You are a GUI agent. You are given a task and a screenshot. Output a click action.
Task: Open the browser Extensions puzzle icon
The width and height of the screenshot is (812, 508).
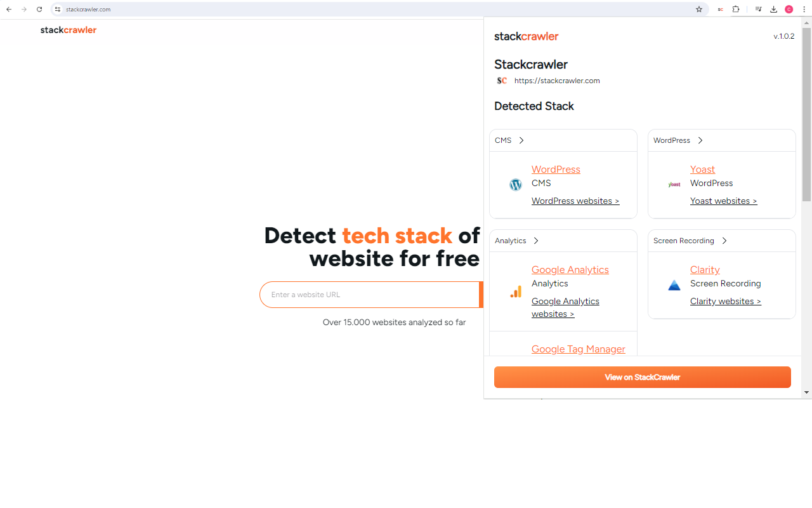tap(736, 10)
